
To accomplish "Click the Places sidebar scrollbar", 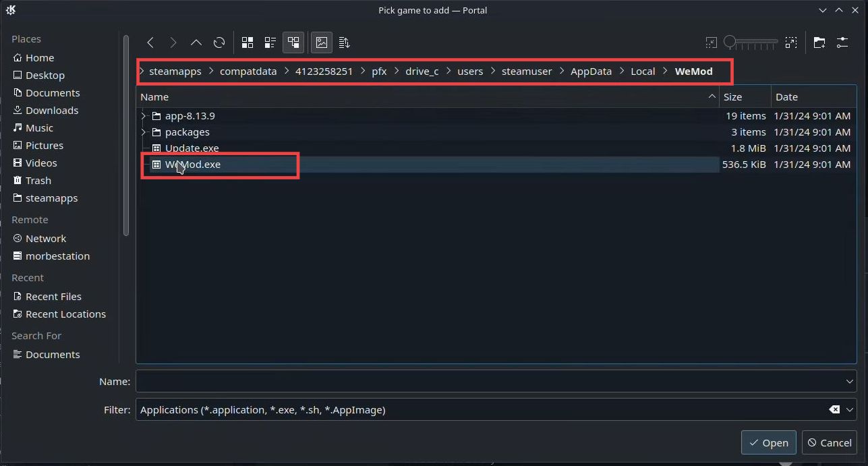I will click(126, 135).
